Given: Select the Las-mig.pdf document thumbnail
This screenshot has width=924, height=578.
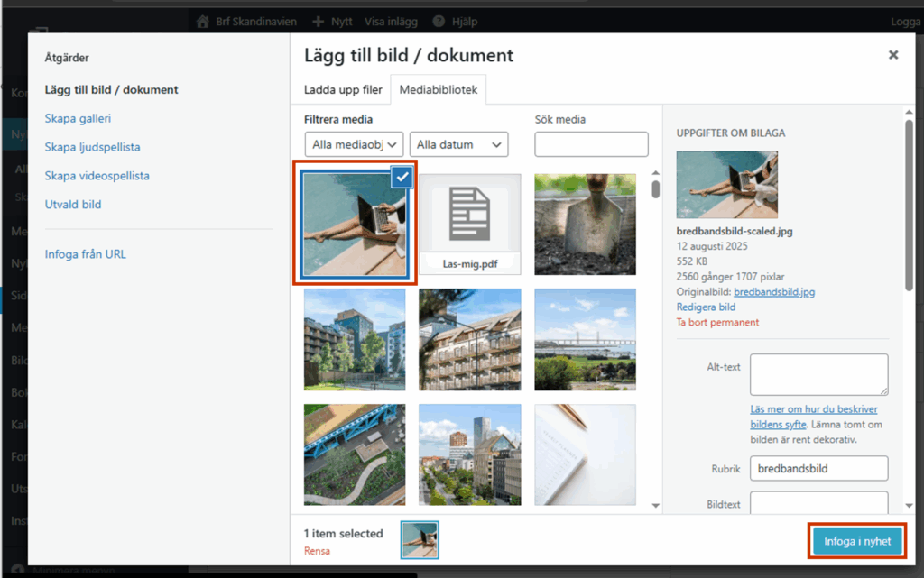Looking at the screenshot, I should (x=469, y=225).
